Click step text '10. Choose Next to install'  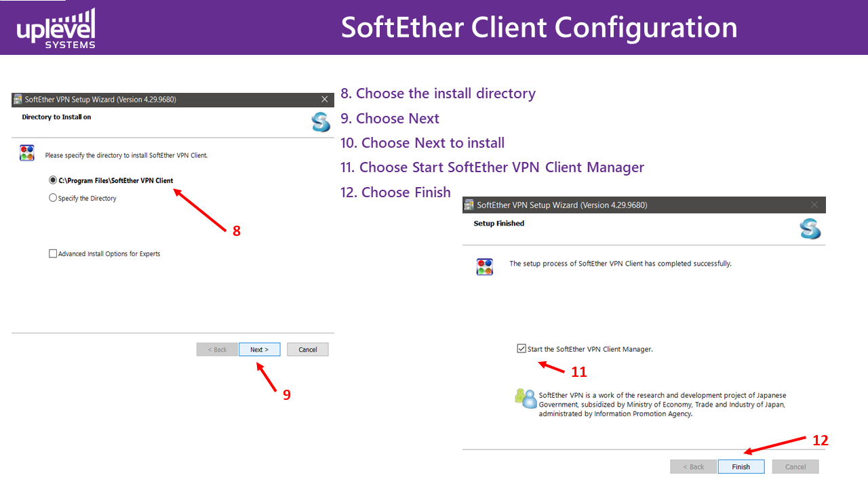(x=422, y=143)
